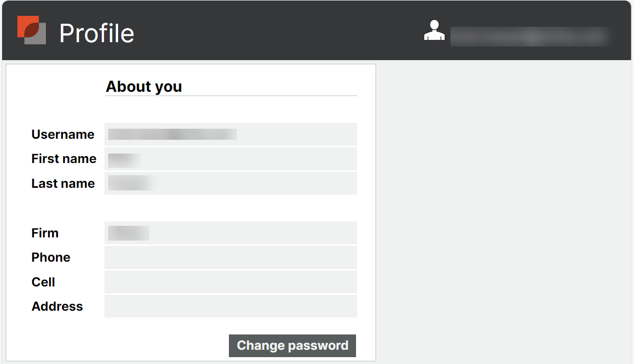Focus the First name input field
This screenshot has height=364, width=634.
230,159
